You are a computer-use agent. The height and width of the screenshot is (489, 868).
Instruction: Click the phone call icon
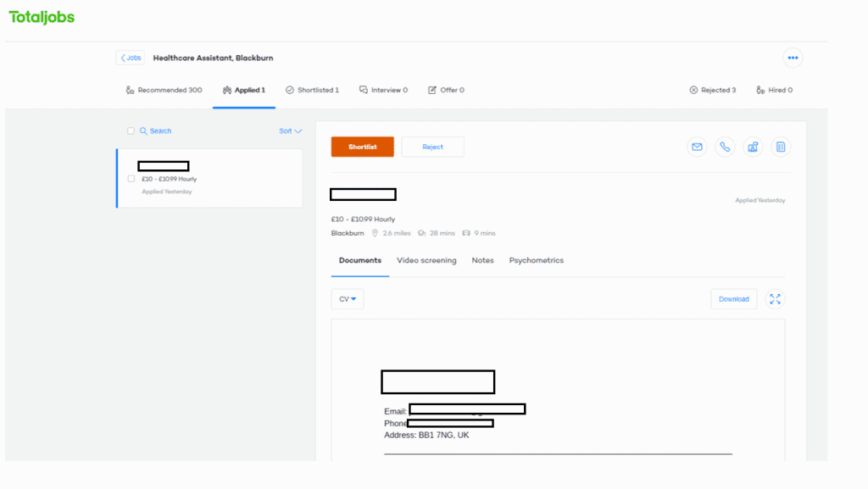(725, 147)
